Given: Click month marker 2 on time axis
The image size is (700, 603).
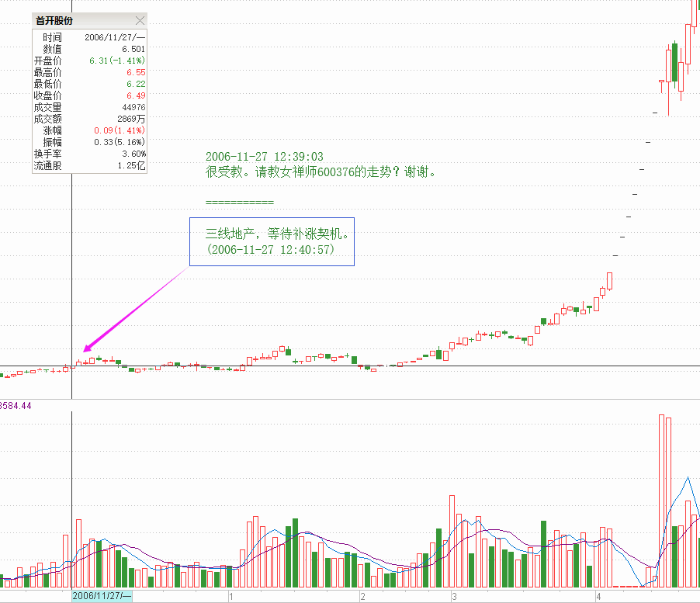Looking at the screenshot, I should pyautogui.click(x=362, y=596).
